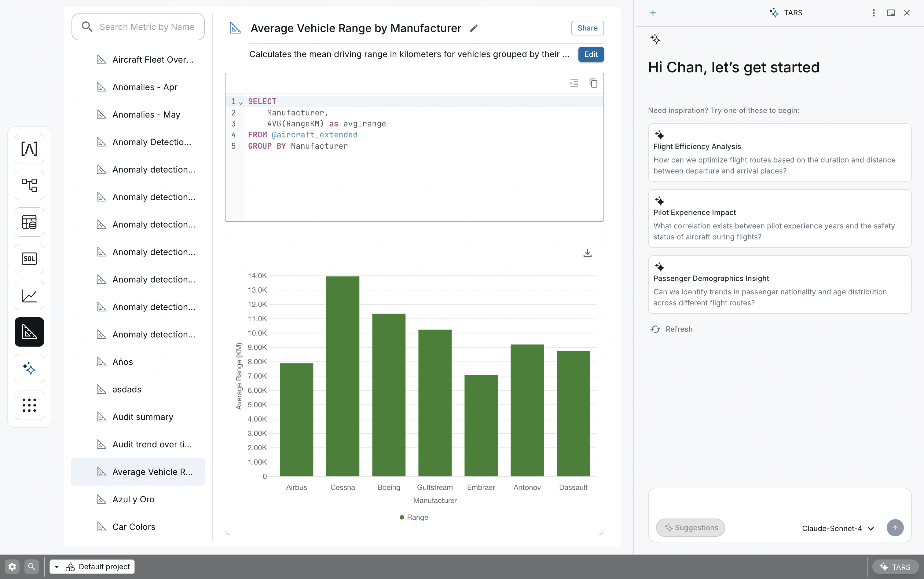Select the Audit summary metric

pos(142,417)
